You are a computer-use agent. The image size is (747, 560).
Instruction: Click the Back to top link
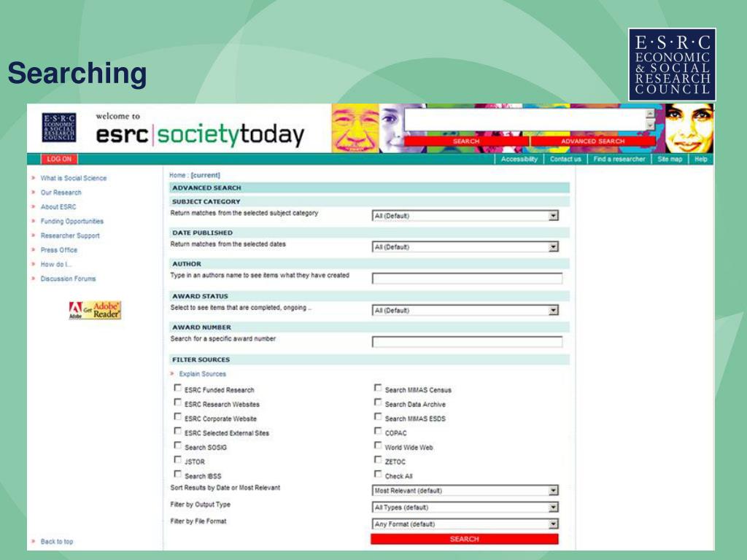[57, 542]
